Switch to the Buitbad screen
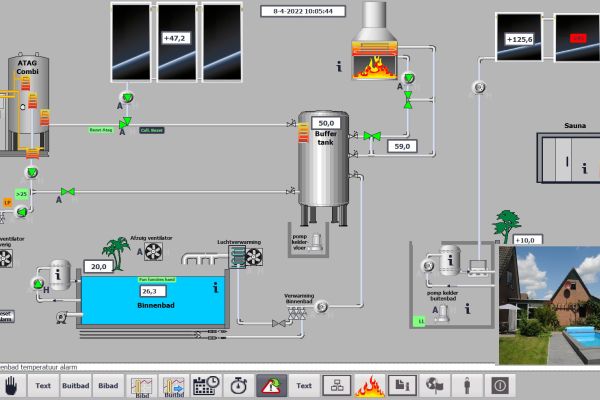The height and width of the screenshot is (400, 600). click(76, 385)
